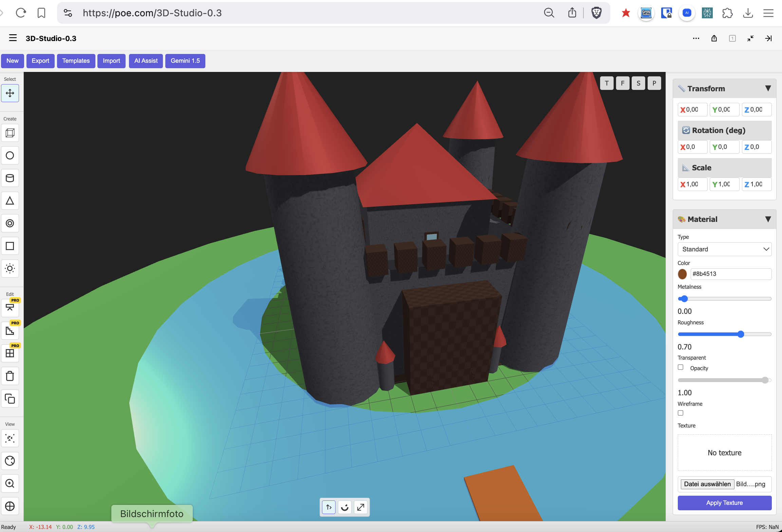Select the move/select tool
The height and width of the screenshot is (532, 782).
pos(10,93)
